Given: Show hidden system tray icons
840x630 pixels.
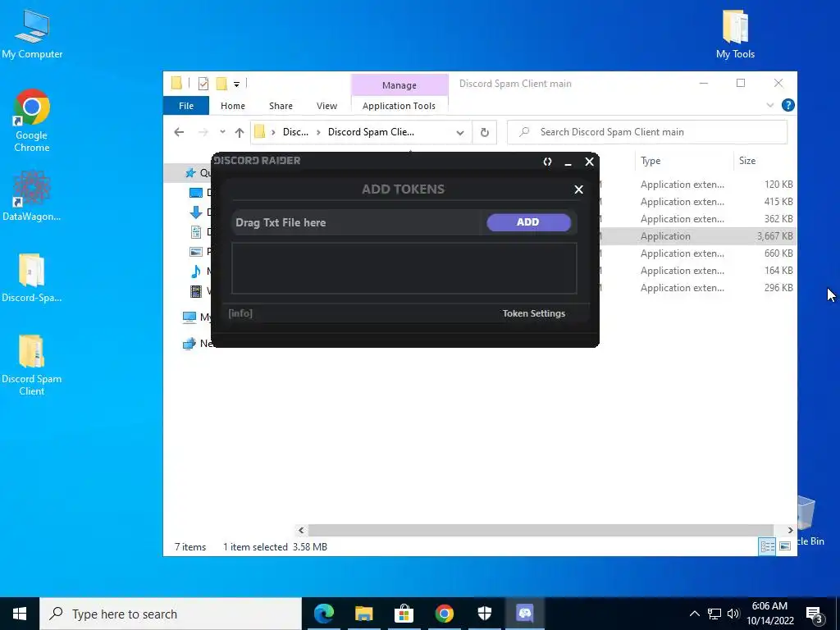Looking at the screenshot, I should 694,614.
